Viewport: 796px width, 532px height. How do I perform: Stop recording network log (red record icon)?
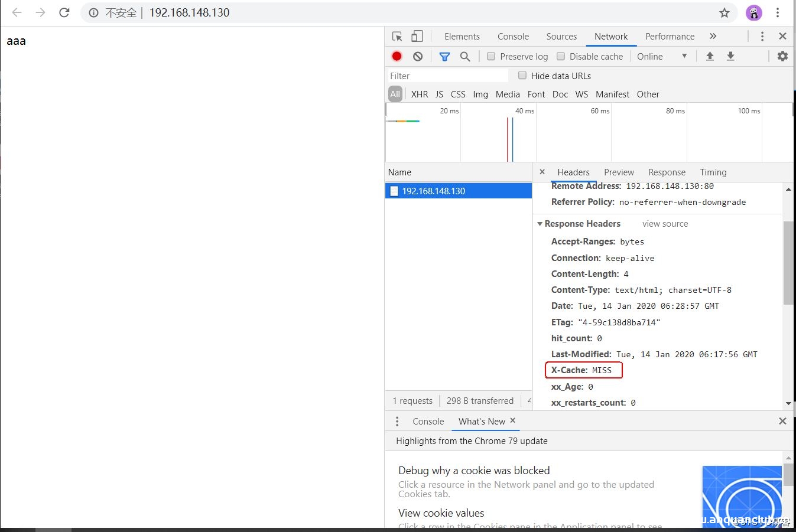click(x=396, y=56)
